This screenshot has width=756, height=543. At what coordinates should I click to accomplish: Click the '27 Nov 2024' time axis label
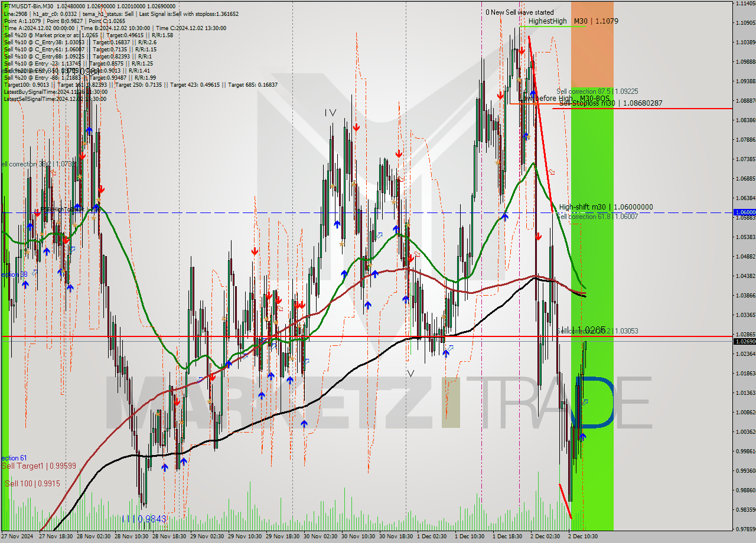[x=18, y=537]
